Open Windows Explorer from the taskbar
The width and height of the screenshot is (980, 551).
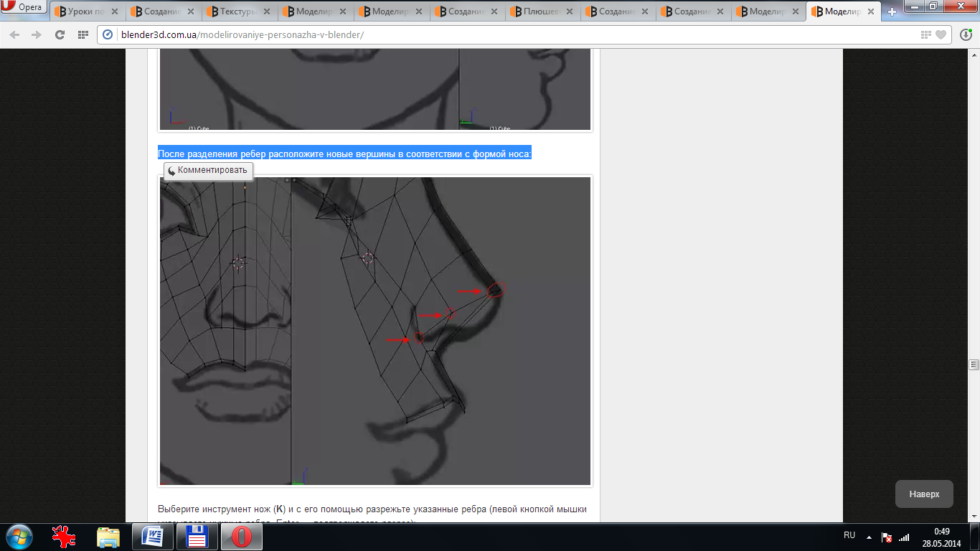point(108,536)
